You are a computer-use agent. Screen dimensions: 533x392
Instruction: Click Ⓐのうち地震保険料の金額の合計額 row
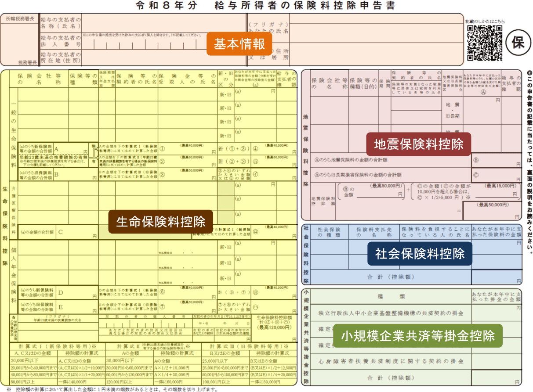[391, 160]
